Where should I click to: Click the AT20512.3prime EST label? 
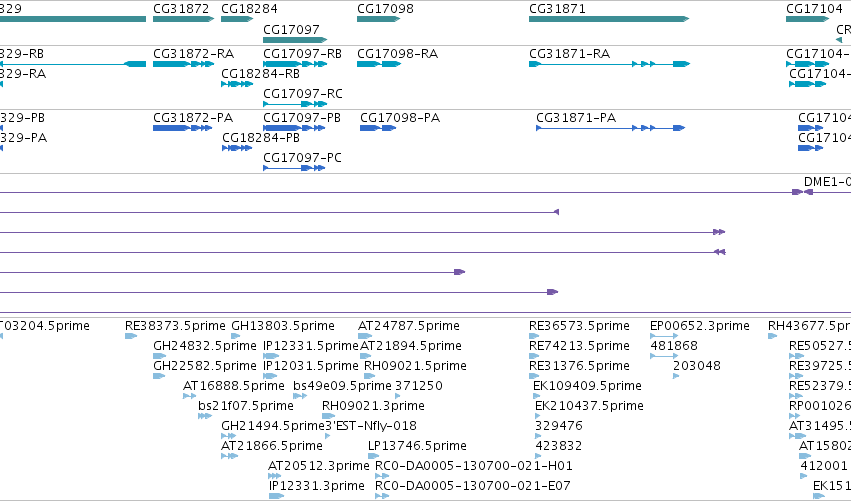point(319,466)
